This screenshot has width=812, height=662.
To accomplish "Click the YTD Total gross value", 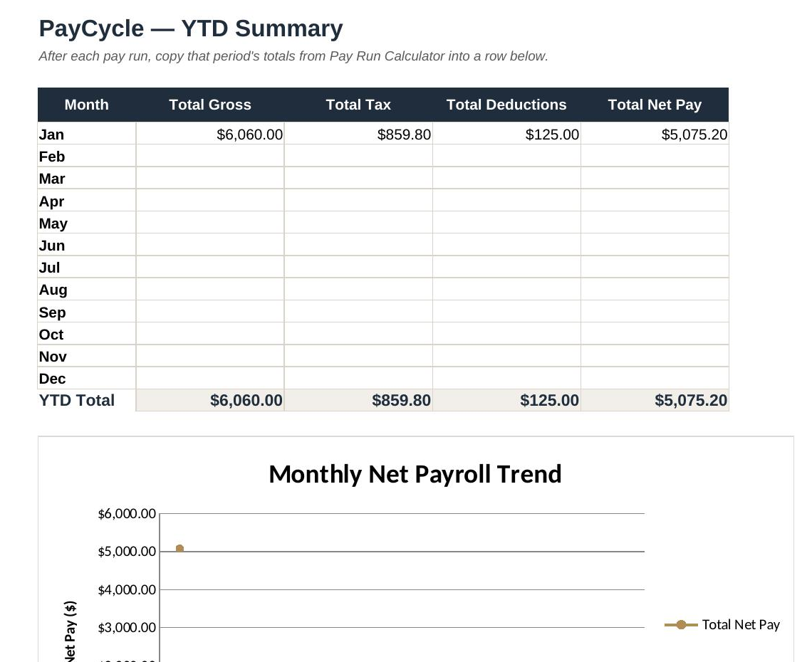I will click(246, 400).
